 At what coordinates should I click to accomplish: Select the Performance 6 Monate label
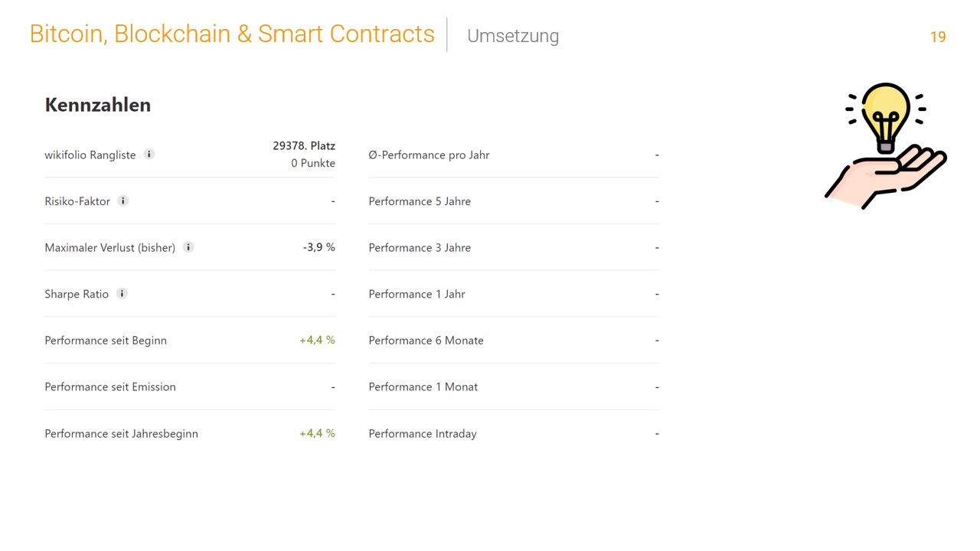[x=426, y=341]
